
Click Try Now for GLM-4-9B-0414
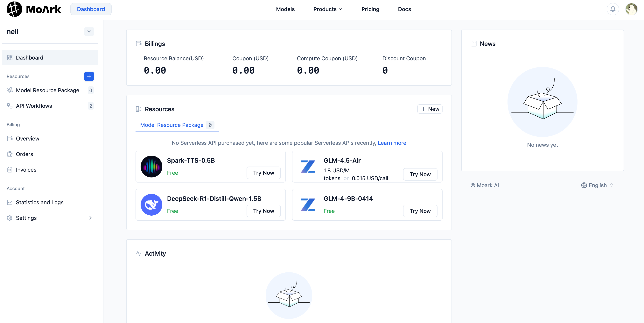click(420, 211)
